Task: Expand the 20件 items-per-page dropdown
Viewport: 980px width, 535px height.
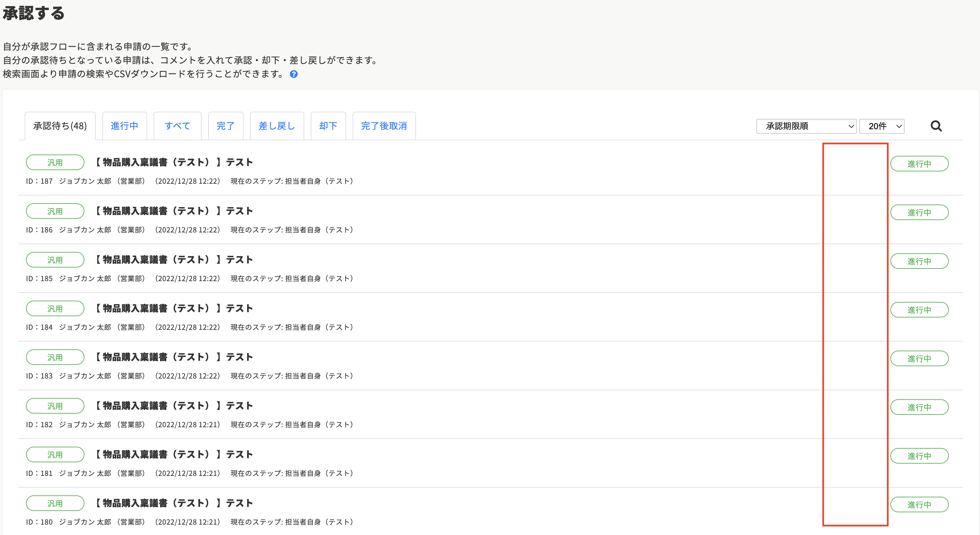Action: pos(881,126)
